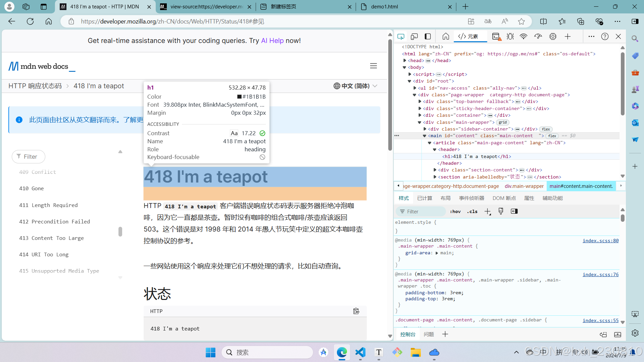Screen dimensions: 644x362
Task: Expand the ul nav-access node
Action: 415,88
